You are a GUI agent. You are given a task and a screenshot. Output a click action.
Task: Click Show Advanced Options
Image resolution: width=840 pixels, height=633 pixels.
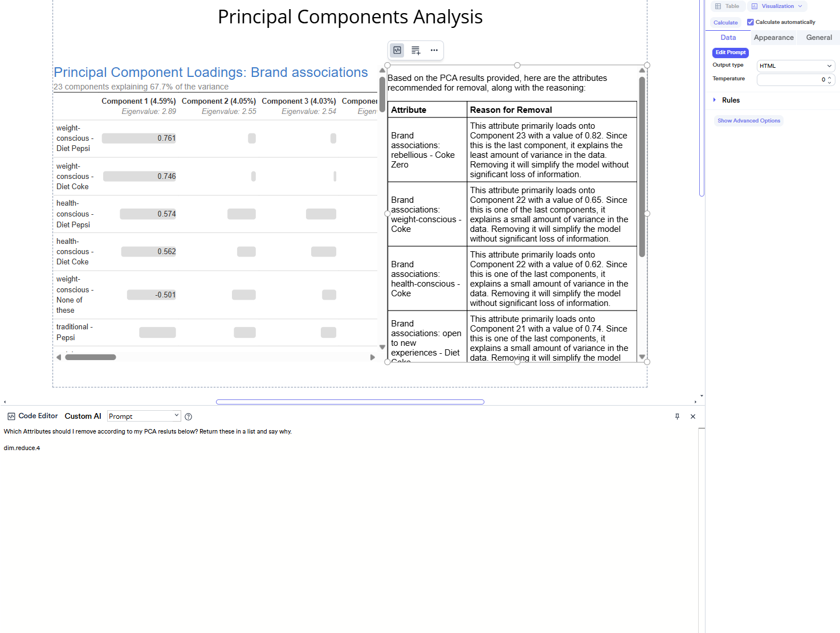(749, 121)
